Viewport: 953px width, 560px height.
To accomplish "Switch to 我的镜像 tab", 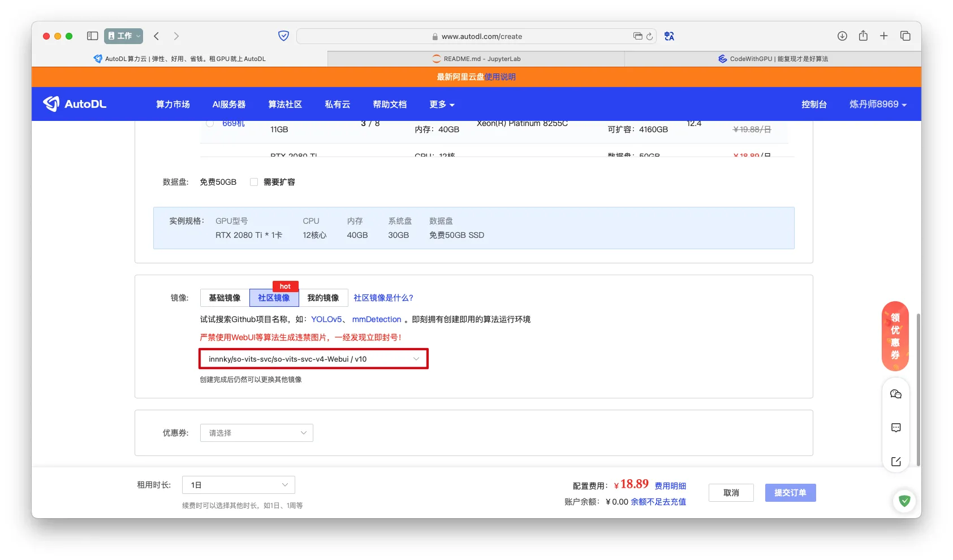I will (x=323, y=298).
